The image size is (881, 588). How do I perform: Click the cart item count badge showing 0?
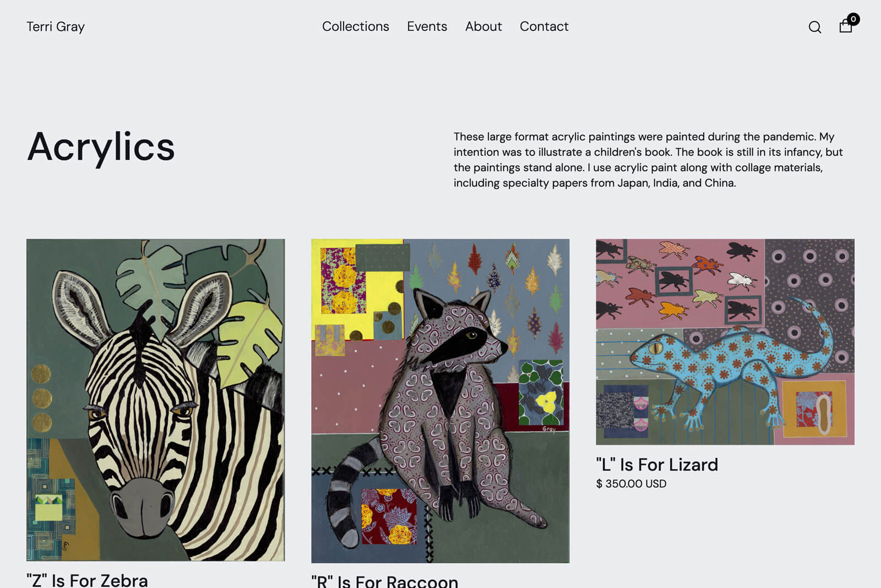(853, 19)
